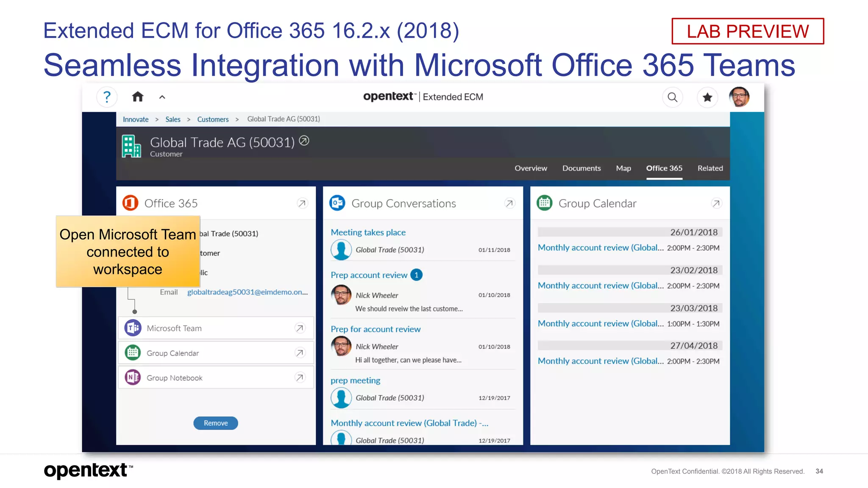This screenshot has width=868, height=488.
Task: Open favorites star icon
Action: (707, 97)
